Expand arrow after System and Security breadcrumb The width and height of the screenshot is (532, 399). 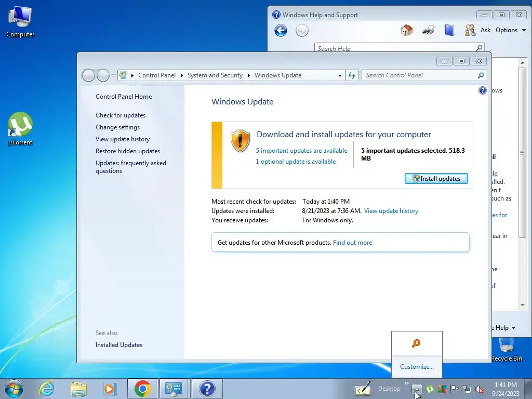coord(249,75)
